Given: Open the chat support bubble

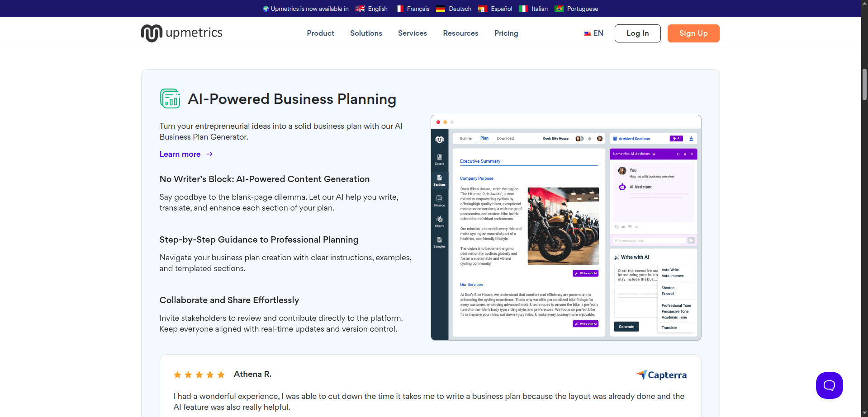Looking at the screenshot, I should [829, 385].
